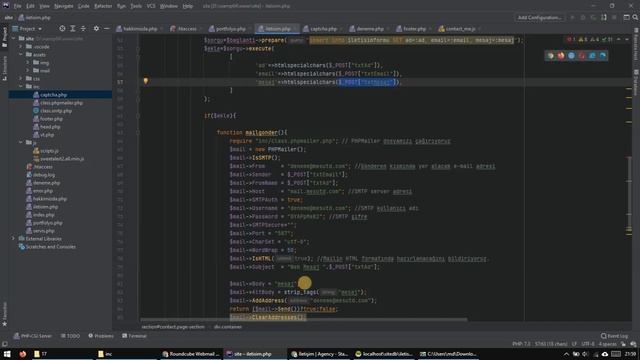Select scripts.js in project tree
Image resolution: width=640 pixels, height=360 pixels.
[49, 151]
